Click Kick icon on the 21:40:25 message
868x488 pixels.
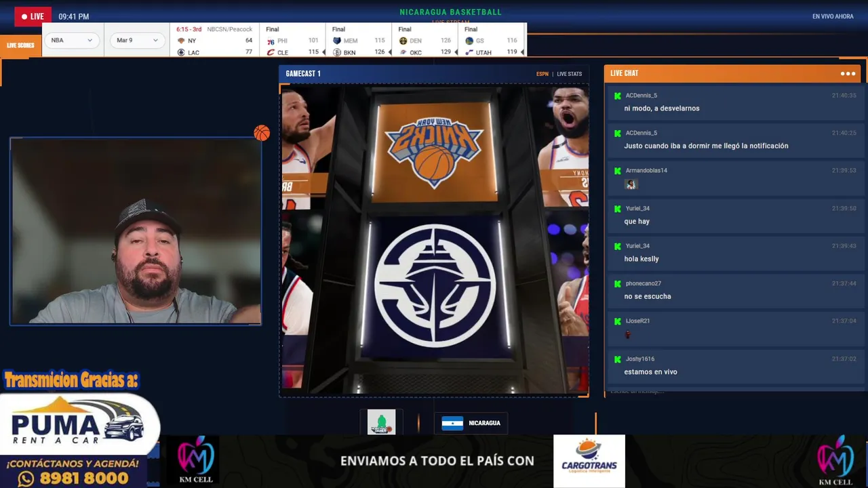pyautogui.click(x=617, y=133)
